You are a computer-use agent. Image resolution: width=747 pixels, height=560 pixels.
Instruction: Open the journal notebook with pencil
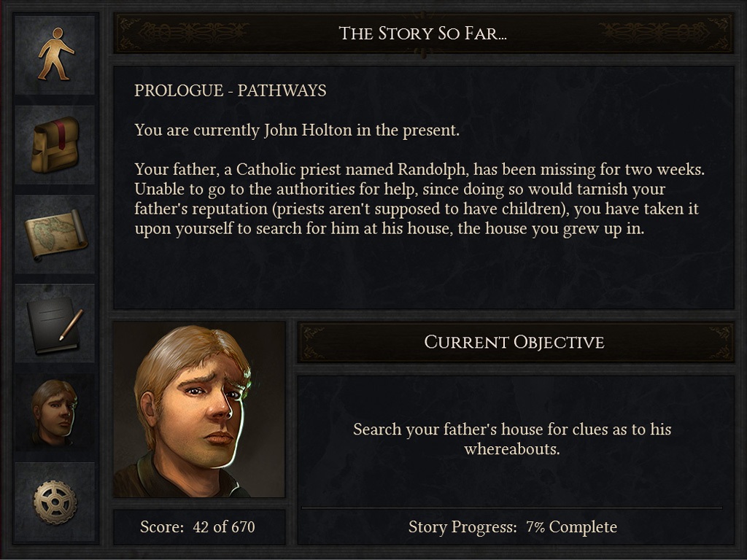[x=55, y=323]
